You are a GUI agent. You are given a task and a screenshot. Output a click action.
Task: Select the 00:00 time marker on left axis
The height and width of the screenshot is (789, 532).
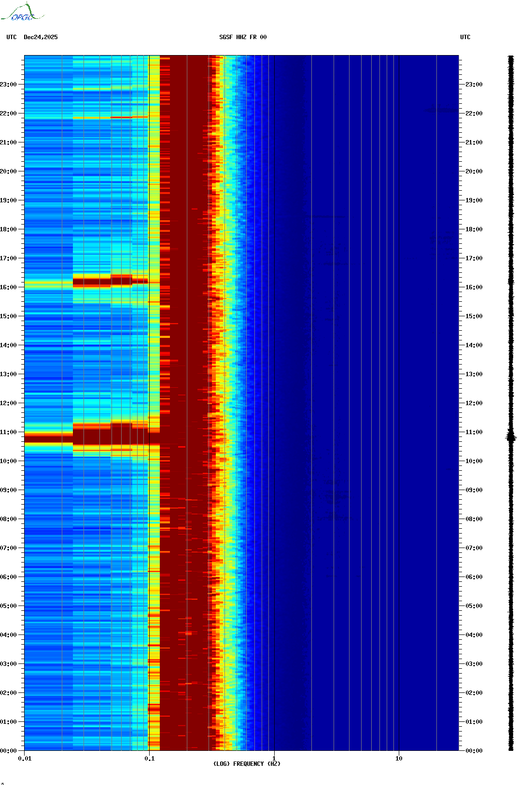tap(8, 751)
